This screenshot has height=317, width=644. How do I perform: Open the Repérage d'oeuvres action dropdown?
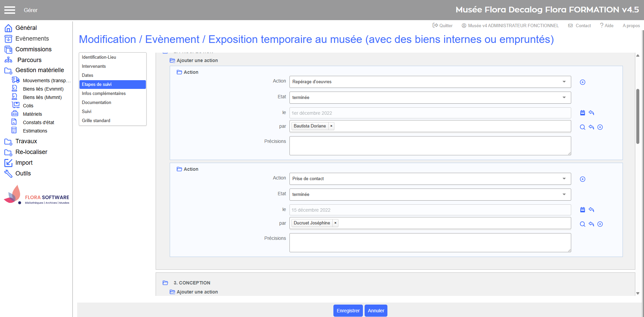click(x=430, y=82)
